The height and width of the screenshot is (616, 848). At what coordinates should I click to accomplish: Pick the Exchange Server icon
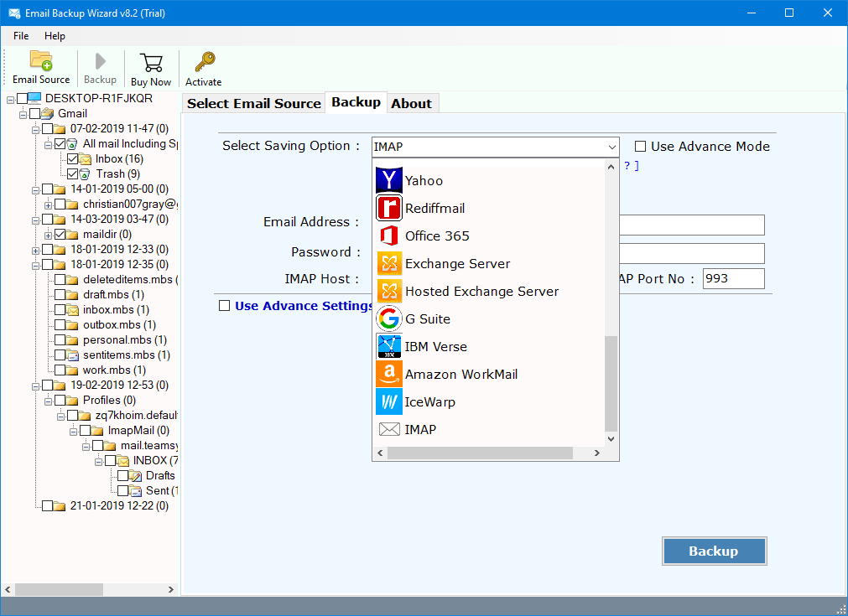tap(389, 263)
